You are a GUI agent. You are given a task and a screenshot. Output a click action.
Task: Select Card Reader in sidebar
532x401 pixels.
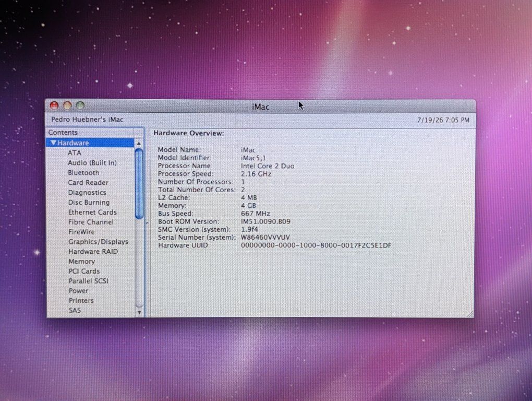[x=88, y=182]
